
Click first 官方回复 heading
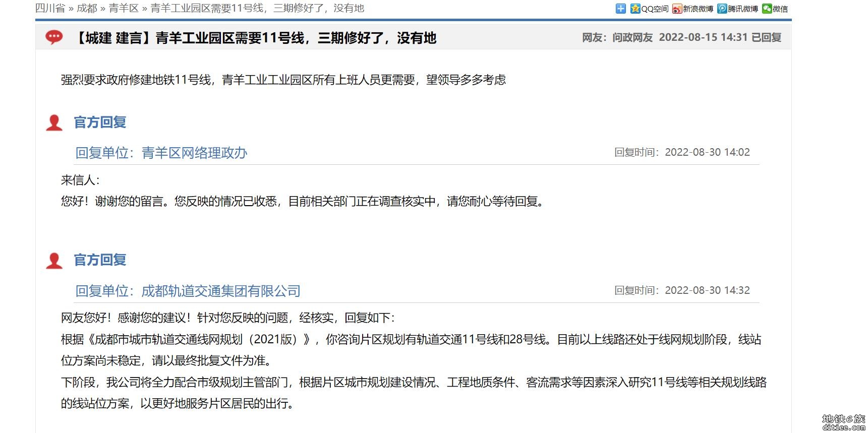click(x=100, y=122)
